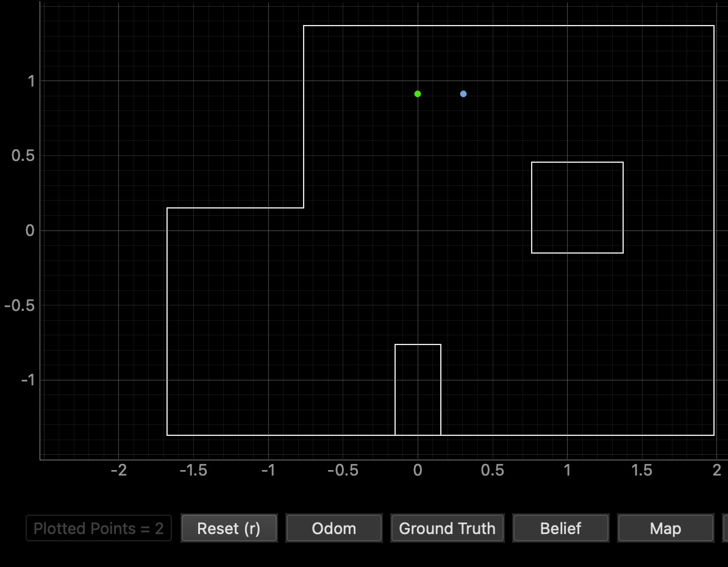Click the 2 label on the x-axis
Image resolution: width=728 pixels, height=567 pixels.
point(717,471)
